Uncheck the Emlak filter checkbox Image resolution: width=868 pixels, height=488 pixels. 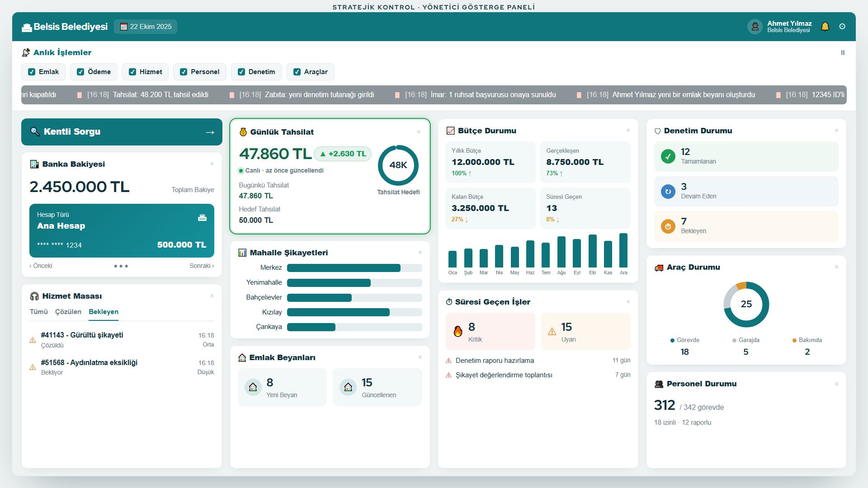32,72
